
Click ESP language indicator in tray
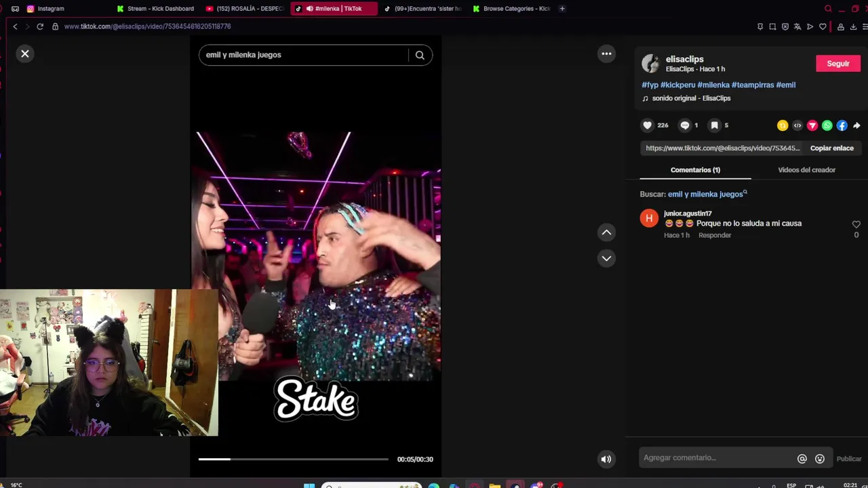pyautogui.click(x=791, y=485)
